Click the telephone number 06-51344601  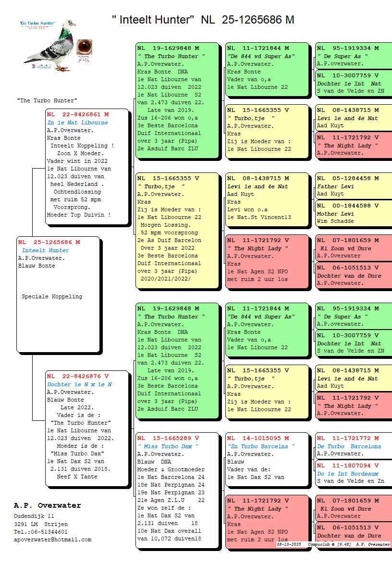tap(41, 532)
